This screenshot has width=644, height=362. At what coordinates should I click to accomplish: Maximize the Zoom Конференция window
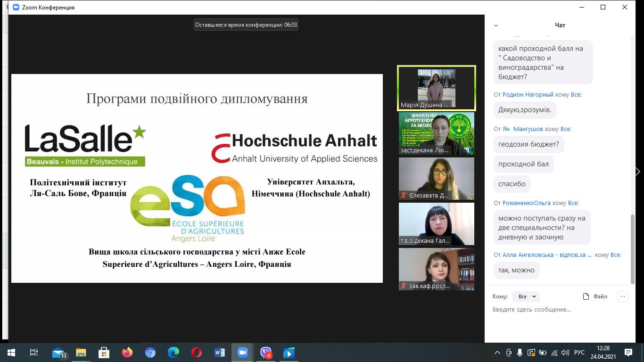point(603,8)
